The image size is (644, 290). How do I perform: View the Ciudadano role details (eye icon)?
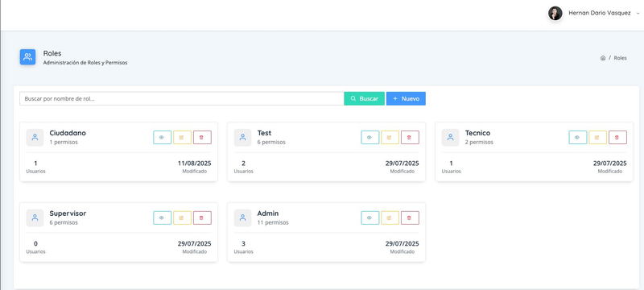tap(163, 138)
